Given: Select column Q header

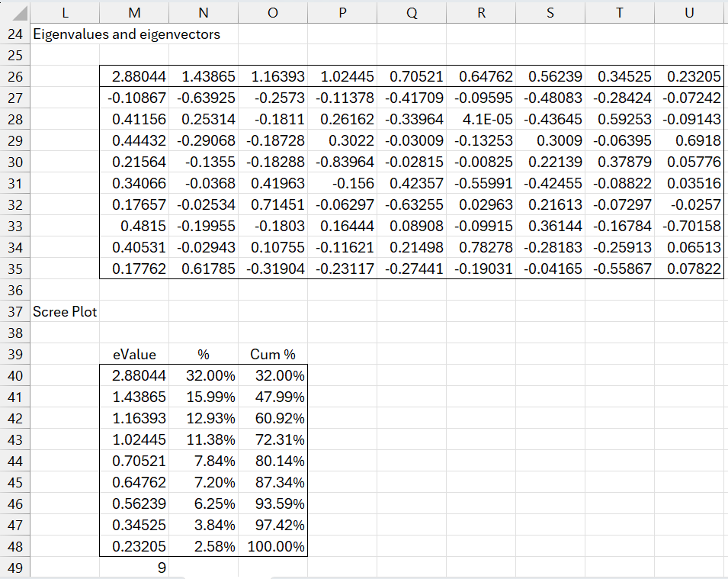Looking at the screenshot, I should click(412, 13).
